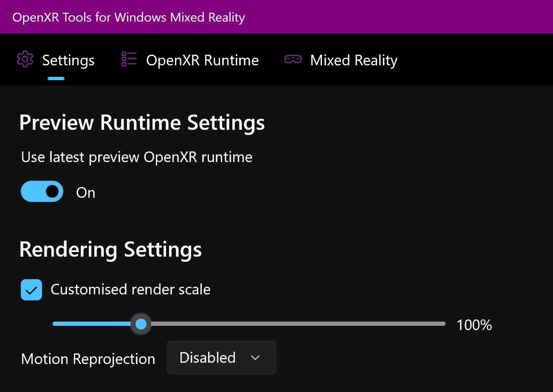Viewport: 553px width, 392px height.
Task: Click the Mixed Reality headset icon
Action: coord(293,59)
